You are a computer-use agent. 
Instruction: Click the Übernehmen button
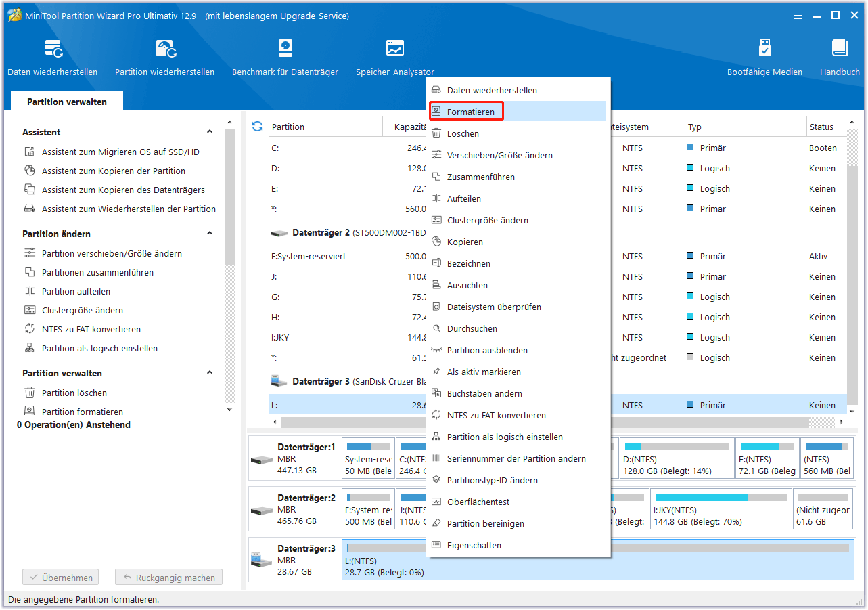(x=60, y=578)
